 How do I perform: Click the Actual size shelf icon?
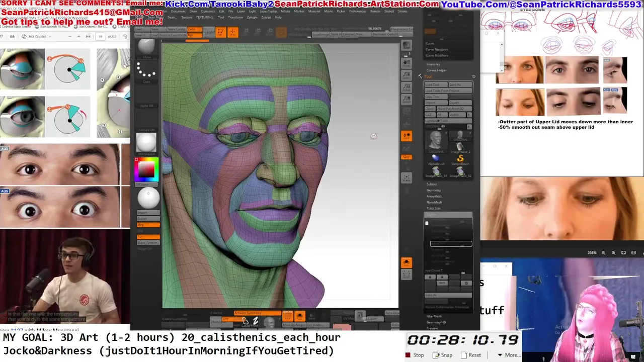coord(406,88)
